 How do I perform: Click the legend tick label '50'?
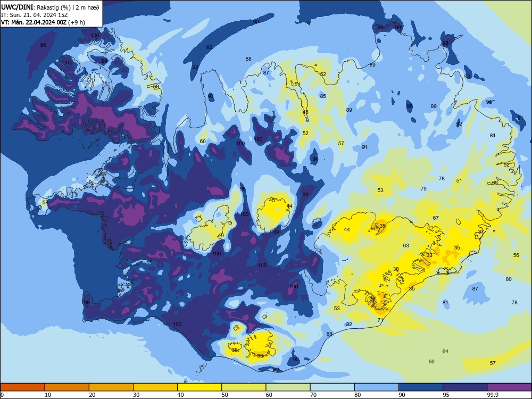[225, 395]
